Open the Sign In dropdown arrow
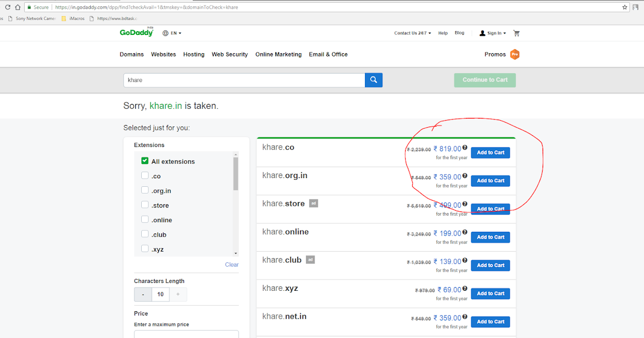The width and height of the screenshot is (644, 338). [x=504, y=33]
